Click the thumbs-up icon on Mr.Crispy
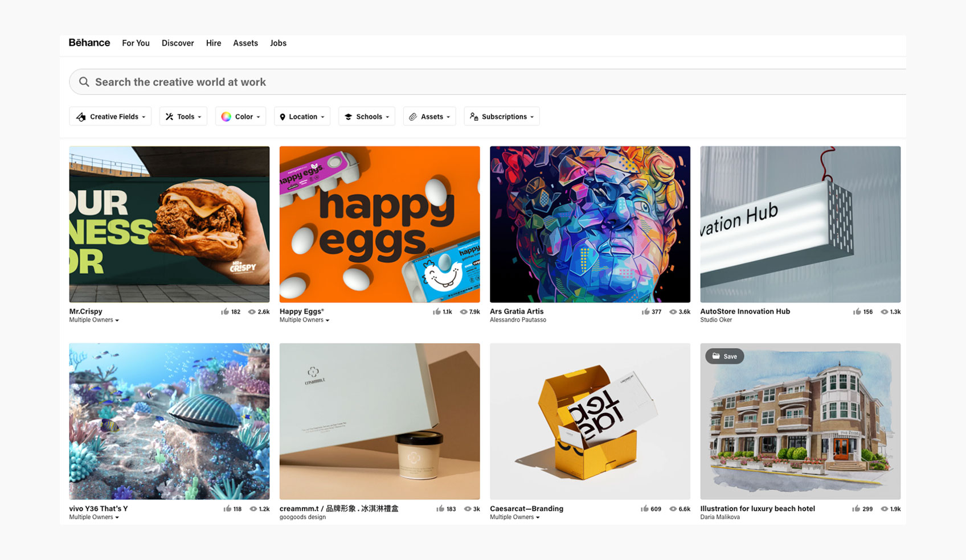The height and width of the screenshot is (560, 966). pyautogui.click(x=225, y=312)
